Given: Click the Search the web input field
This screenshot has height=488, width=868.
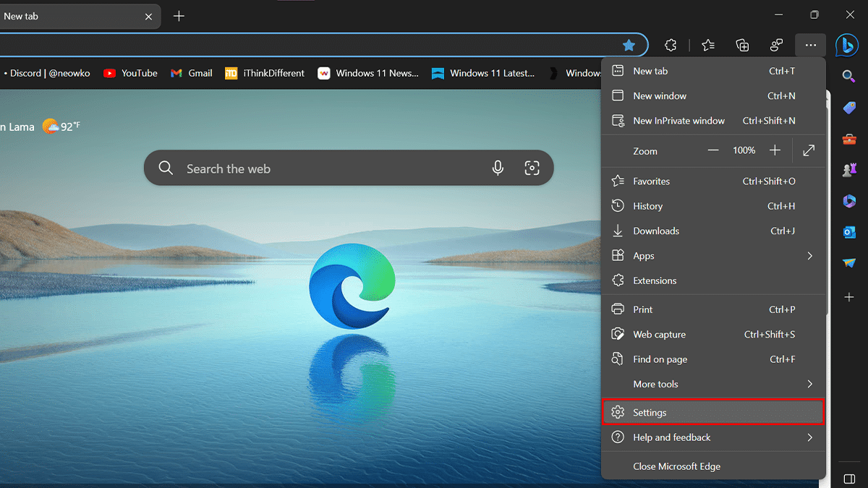Looking at the screenshot, I should point(325,168).
